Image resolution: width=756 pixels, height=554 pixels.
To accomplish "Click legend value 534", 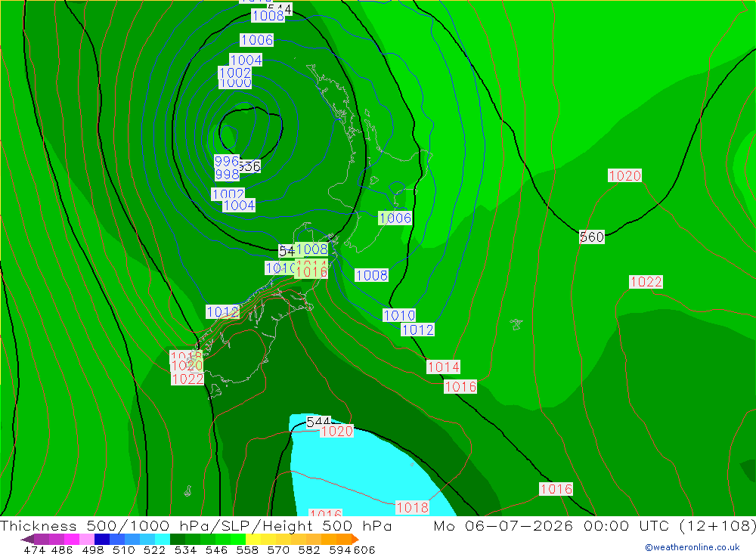I will [x=185, y=549].
